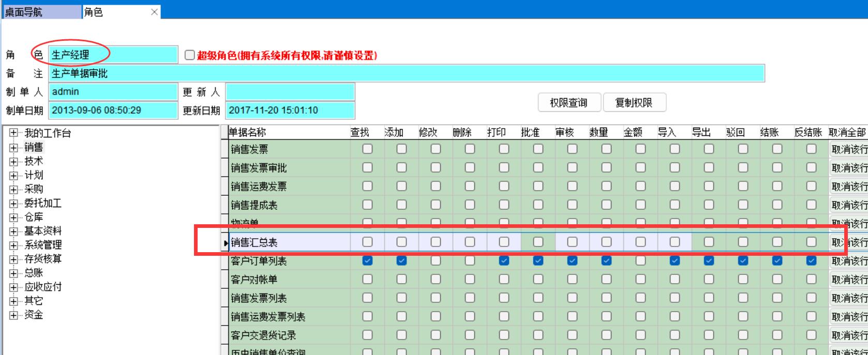Expand the 销售 tree node
Screen dimensions: 868x355
pos(13,148)
